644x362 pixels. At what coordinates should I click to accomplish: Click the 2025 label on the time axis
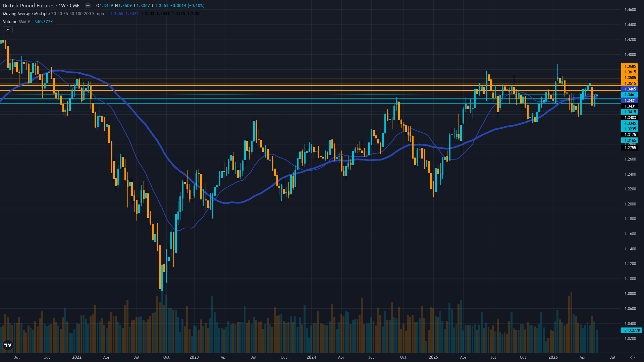point(433,357)
